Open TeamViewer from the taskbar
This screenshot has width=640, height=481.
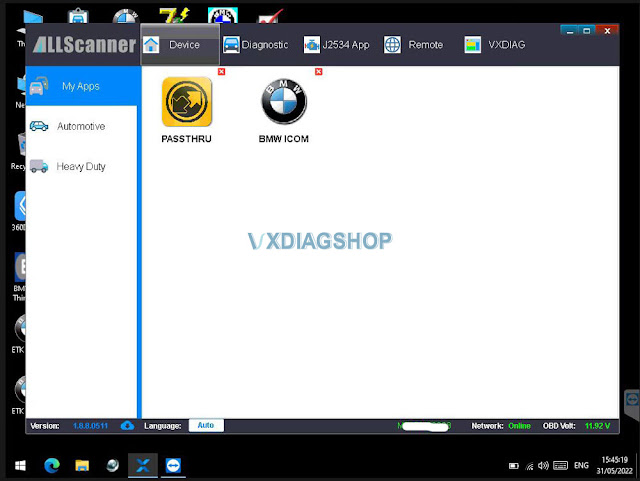pos(173,465)
